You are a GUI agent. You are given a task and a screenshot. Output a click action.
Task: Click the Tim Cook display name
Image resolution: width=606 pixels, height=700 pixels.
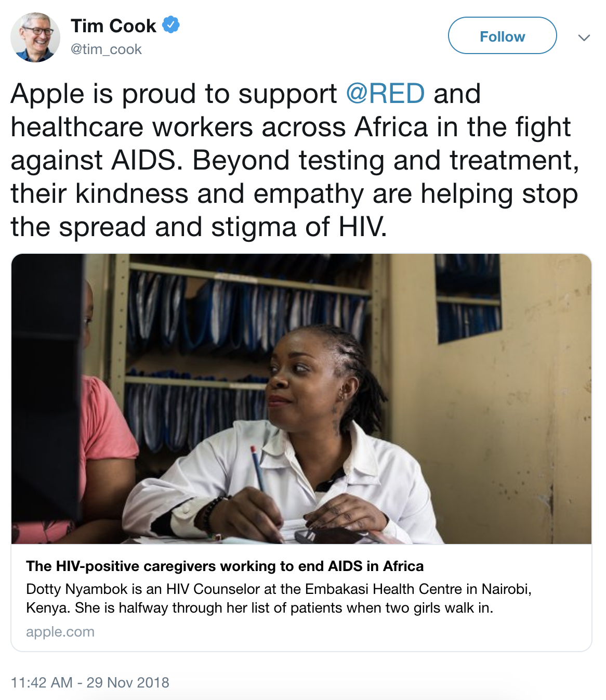113,25
